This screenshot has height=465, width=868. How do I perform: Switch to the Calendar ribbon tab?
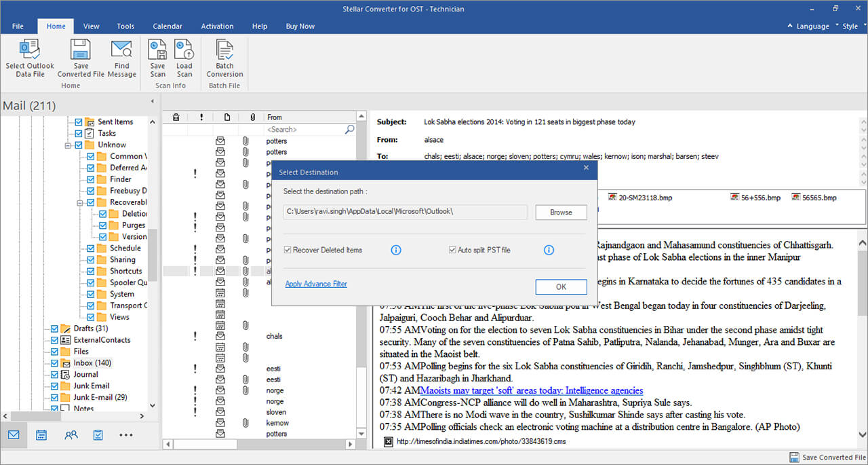[167, 26]
